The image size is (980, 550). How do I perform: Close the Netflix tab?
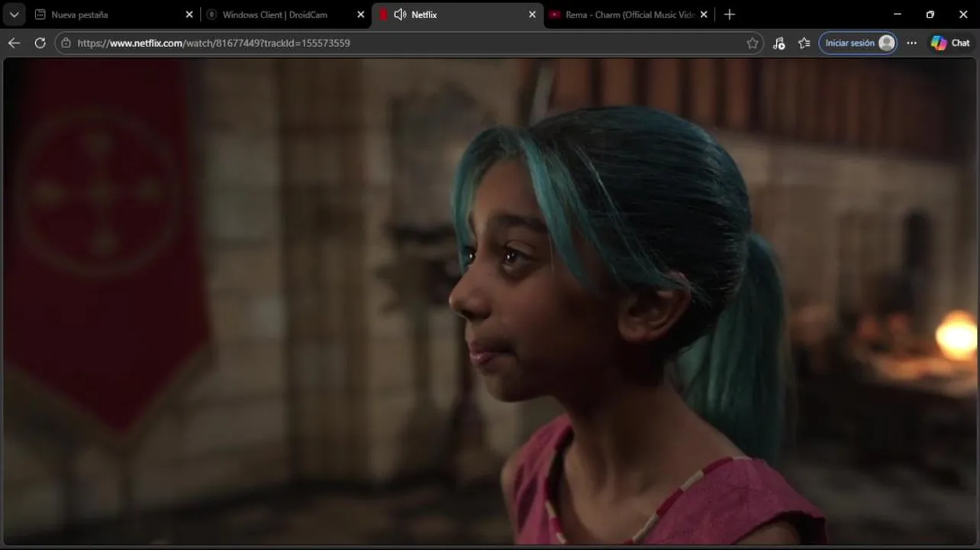pos(532,15)
